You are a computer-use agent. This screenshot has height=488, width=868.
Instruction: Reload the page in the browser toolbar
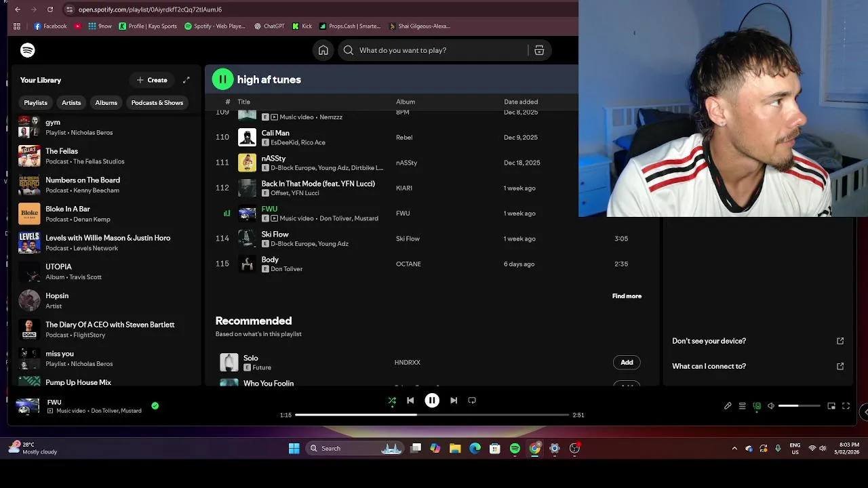(x=50, y=9)
